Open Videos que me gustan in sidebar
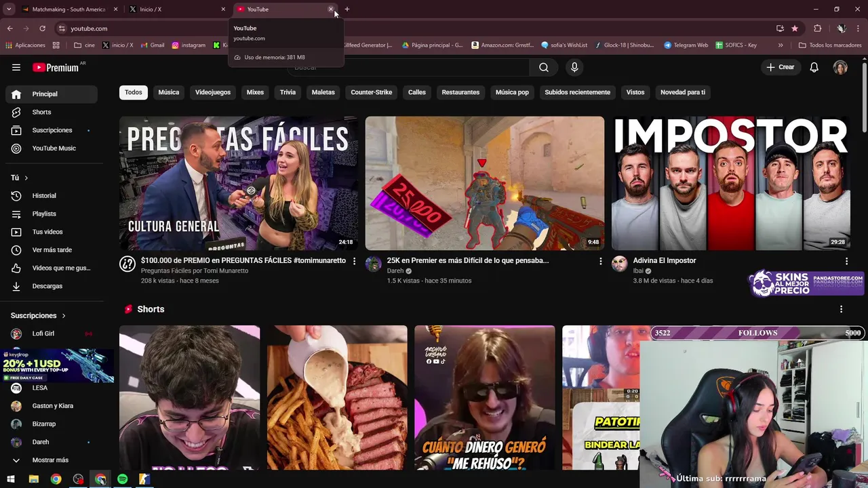 coord(52,268)
